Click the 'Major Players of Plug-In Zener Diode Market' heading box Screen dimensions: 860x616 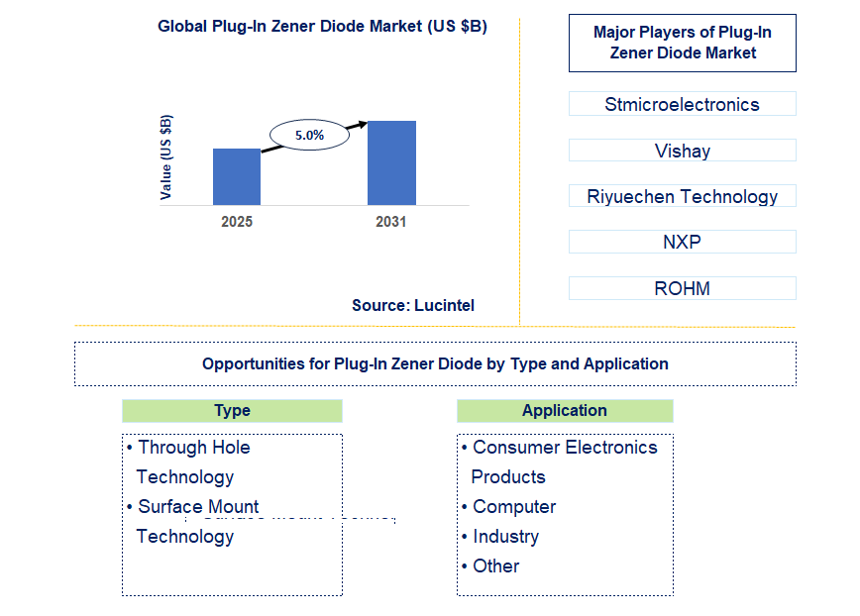point(683,43)
